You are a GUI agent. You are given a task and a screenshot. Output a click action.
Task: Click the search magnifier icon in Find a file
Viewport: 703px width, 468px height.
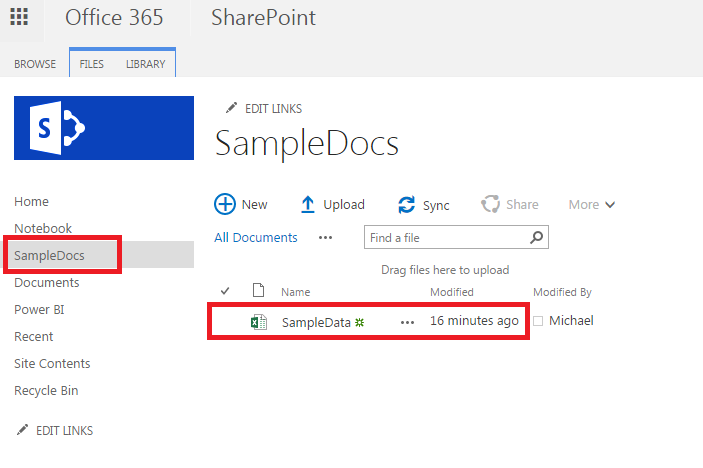pyautogui.click(x=536, y=237)
